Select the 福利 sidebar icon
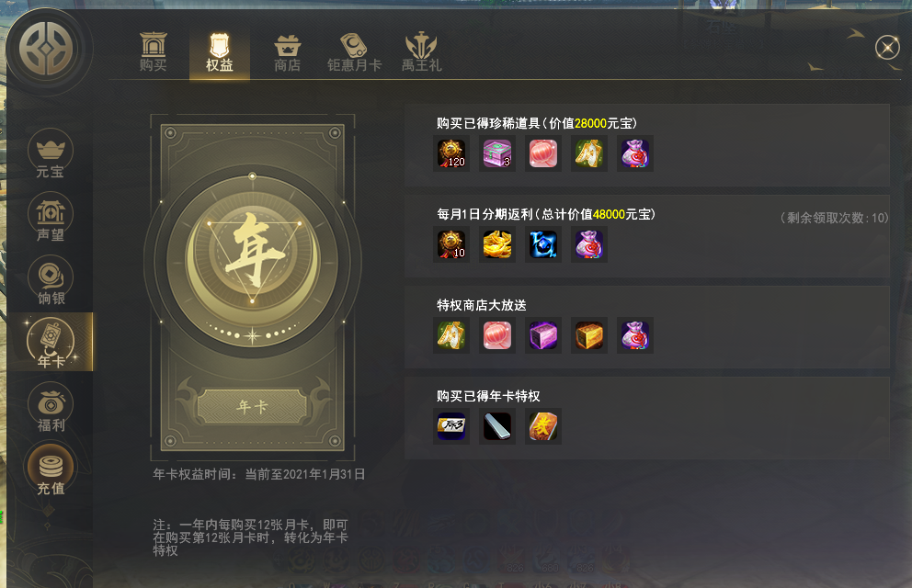Screen dimensions: 912x588 [x=51, y=407]
